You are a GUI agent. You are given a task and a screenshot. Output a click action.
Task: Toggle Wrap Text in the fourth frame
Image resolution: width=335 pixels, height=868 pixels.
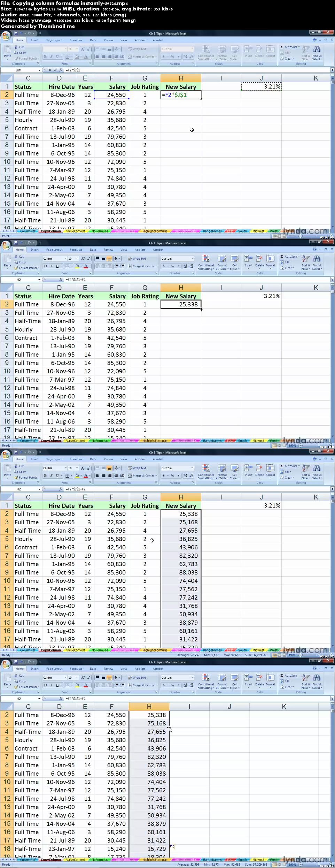click(137, 678)
